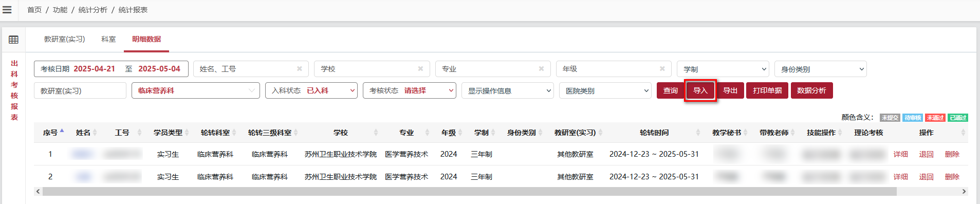Image resolution: width=980 pixels, height=204 pixels.
Task: Focus the 姓名、工号 search field
Action: pyautogui.click(x=251, y=69)
